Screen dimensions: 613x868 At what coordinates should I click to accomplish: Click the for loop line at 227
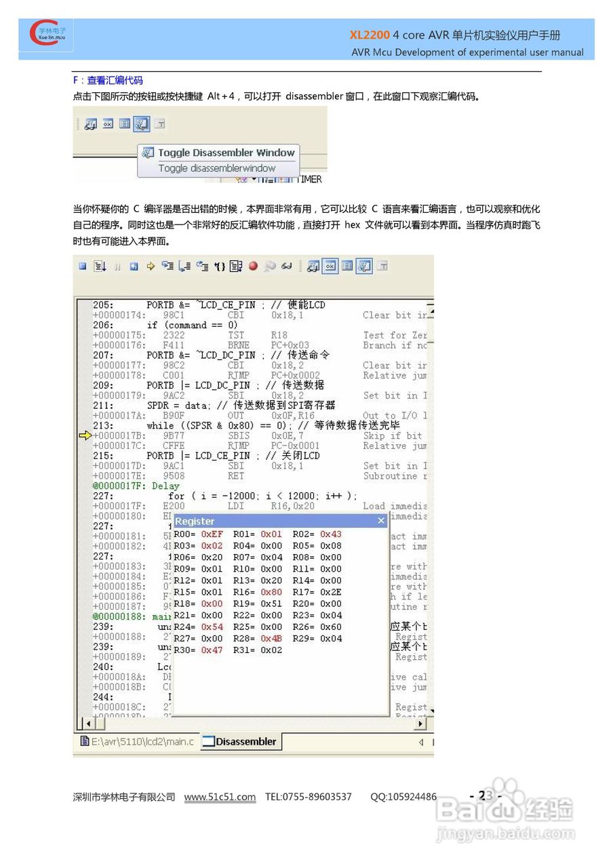(x=224, y=496)
